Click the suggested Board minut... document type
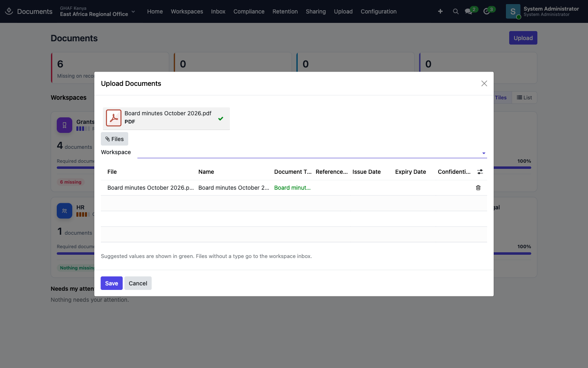The height and width of the screenshot is (368, 588). click(292, 188)
